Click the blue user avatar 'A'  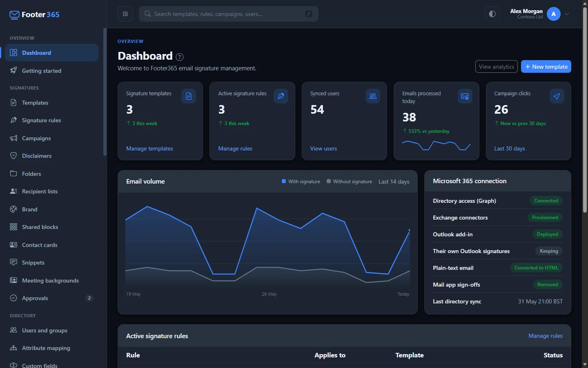[554, 14]
